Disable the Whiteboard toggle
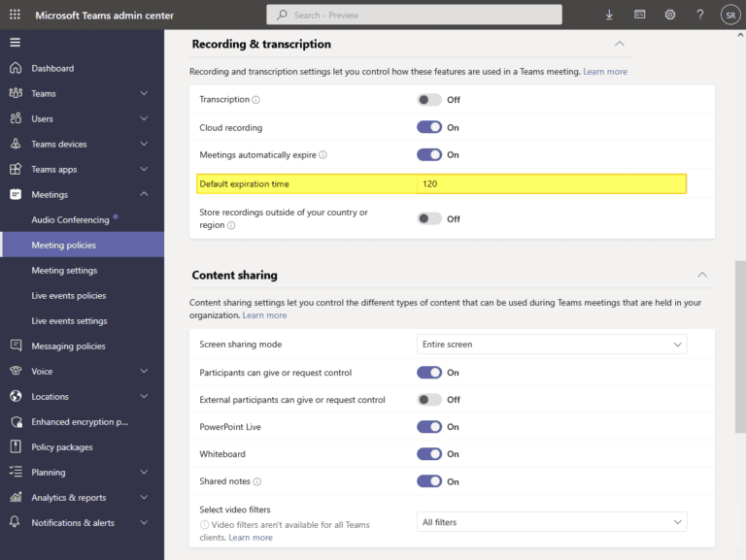 (x=429, y=454)
